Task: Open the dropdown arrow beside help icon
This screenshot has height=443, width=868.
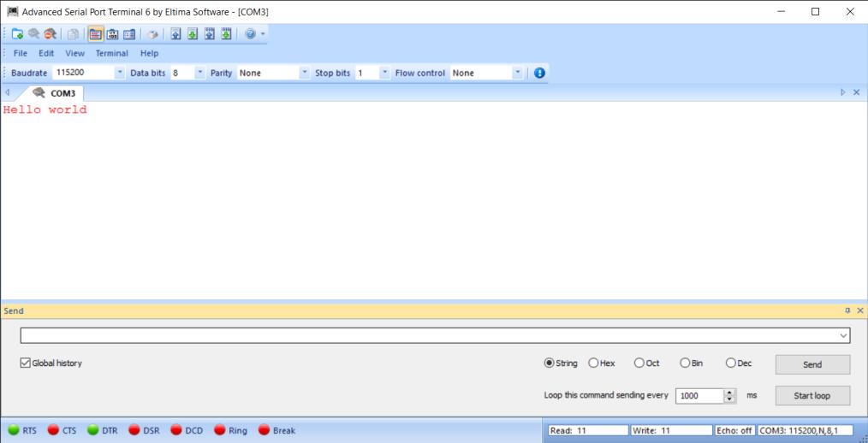Action: tap(263, 34)
